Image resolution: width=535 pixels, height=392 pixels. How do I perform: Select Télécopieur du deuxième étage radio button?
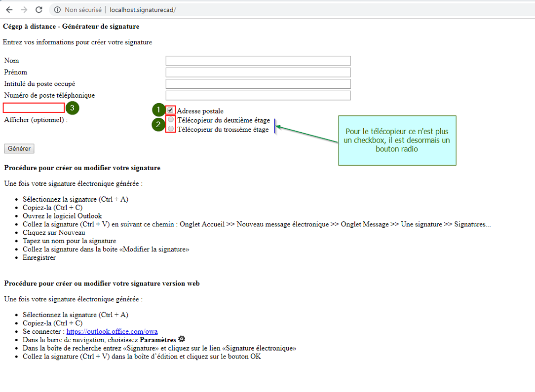[171, 120]
